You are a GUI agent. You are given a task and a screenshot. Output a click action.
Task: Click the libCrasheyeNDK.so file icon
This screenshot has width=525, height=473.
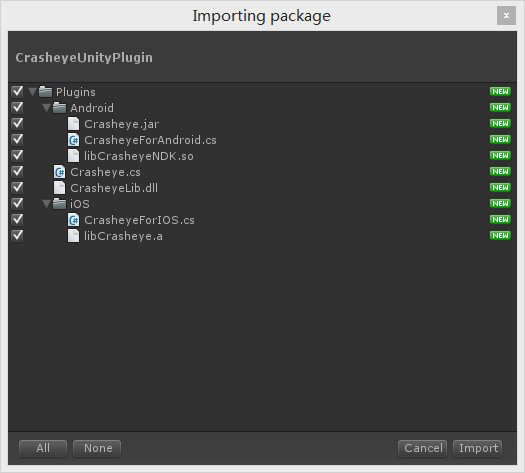(73, 156)
